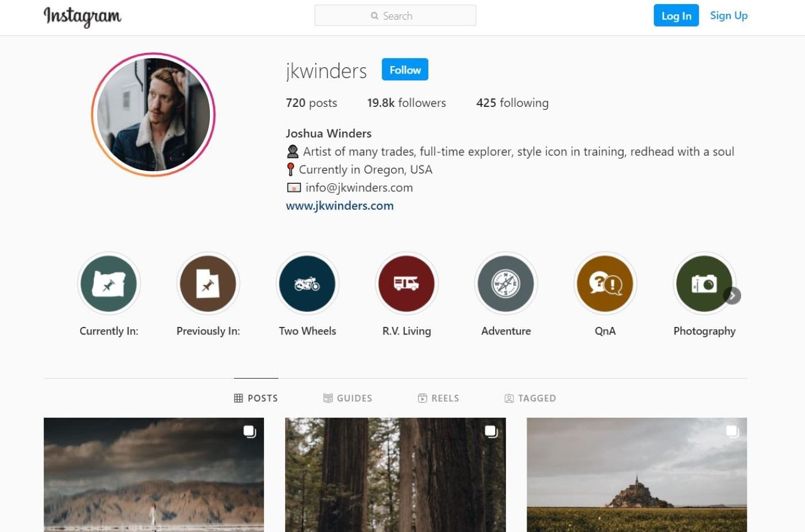View the 425 following list
The width and height of the screenshot is (805, 532).
(512, 103)
